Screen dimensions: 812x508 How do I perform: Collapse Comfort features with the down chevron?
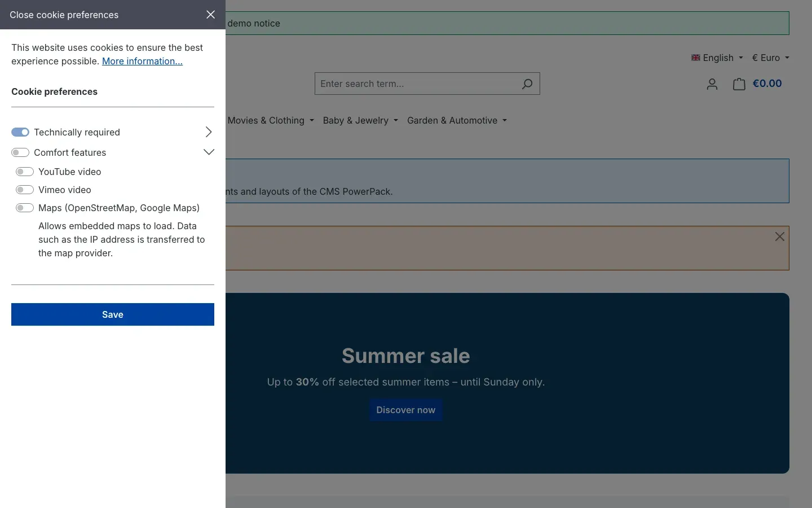[209, 152]
